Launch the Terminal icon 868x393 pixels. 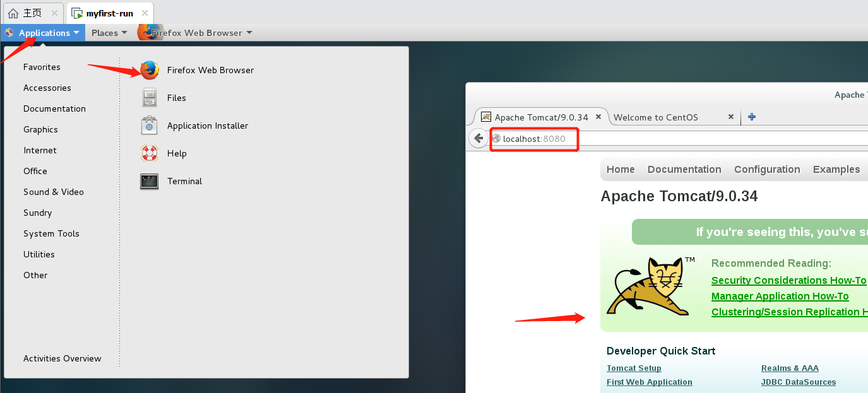click(149, 181)
